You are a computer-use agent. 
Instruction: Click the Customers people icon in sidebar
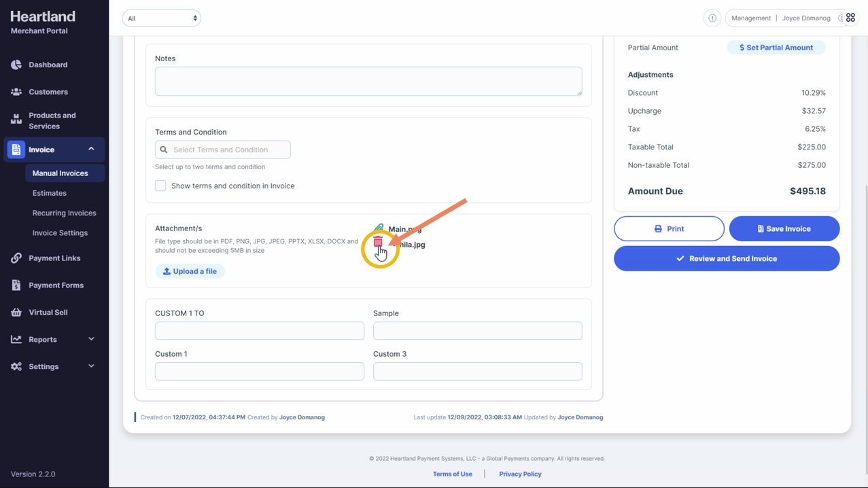(16, 92)
